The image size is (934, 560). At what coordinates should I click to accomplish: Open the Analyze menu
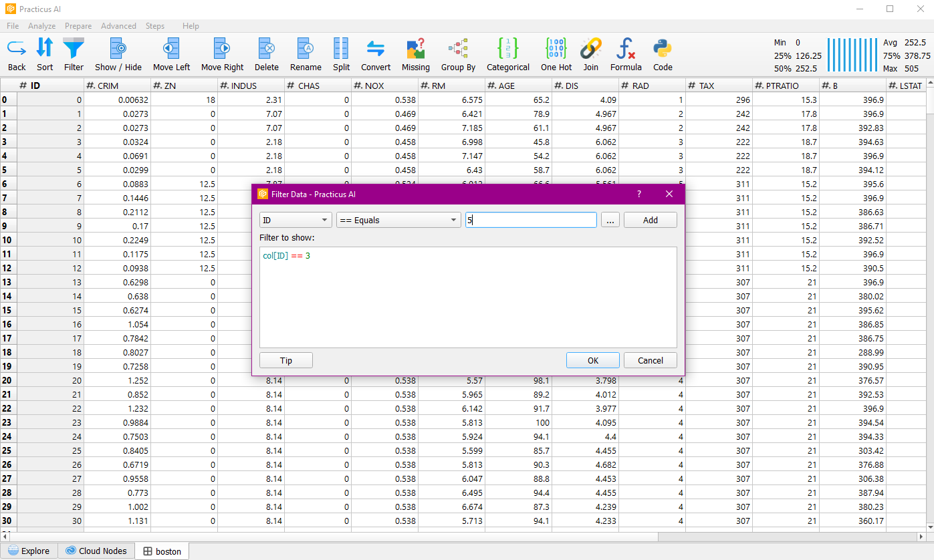pyautogui.click(x=41, y=26)
